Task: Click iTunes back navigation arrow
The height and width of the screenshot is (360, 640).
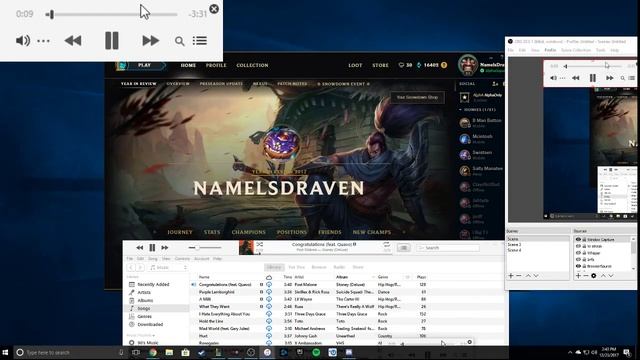Action: [x=131, y=267]
